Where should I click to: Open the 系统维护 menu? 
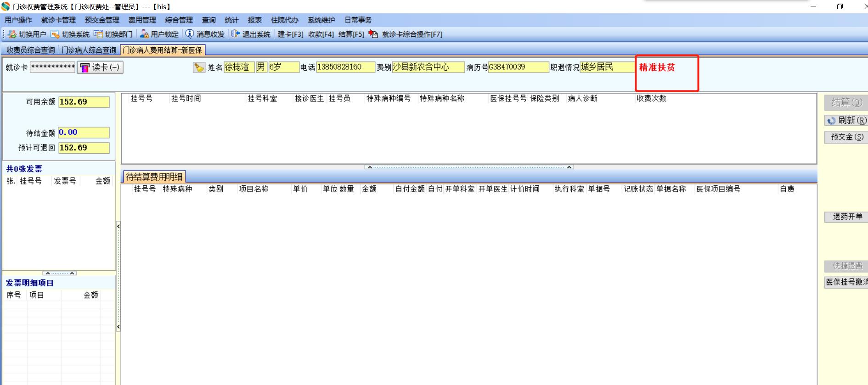coord(321,20)
